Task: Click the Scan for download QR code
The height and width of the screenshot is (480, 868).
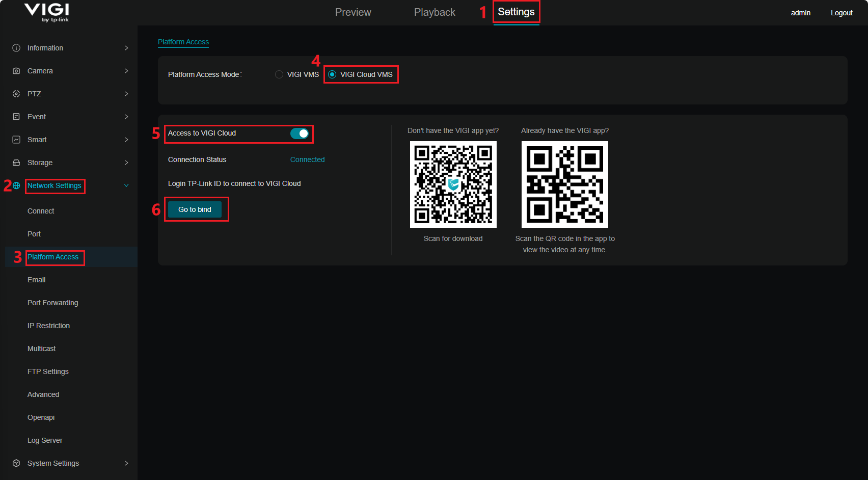Action: tap(453, 184)
